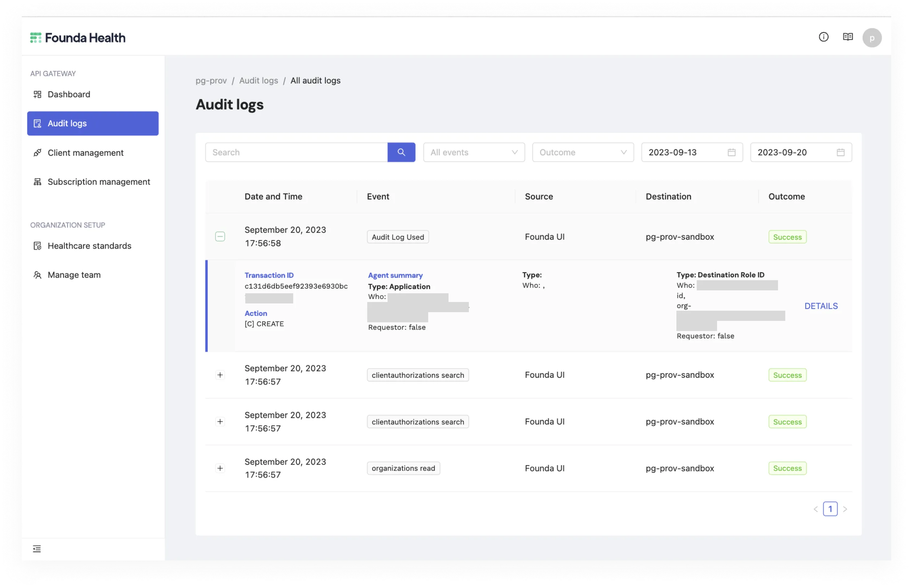Navigate to pg-prov breadcrumb
This screenshot has width=913, height=588.
click(x=211, y=81)
